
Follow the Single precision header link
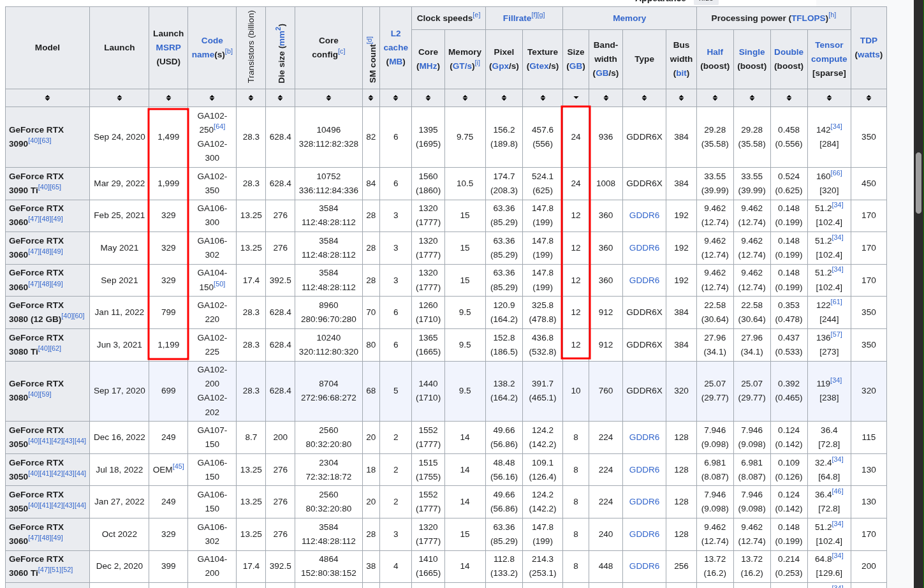(752, 52)
